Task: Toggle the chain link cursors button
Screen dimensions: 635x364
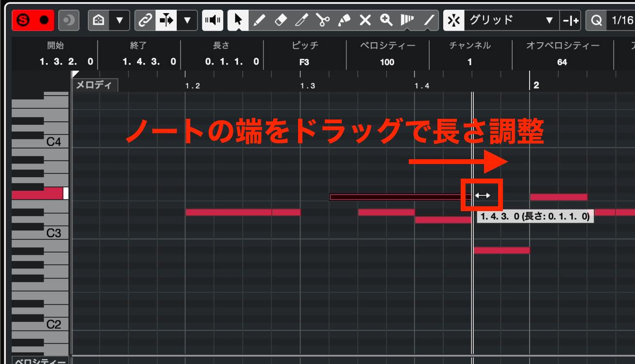Action: point(145,20)
